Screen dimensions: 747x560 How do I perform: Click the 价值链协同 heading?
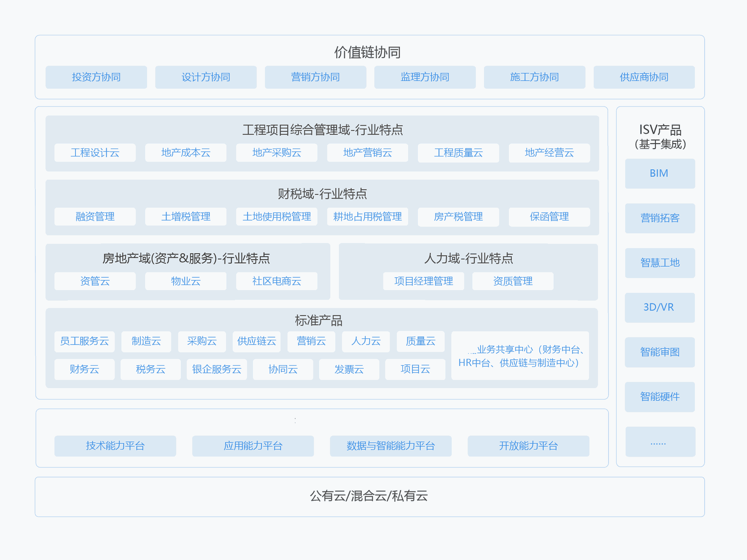368,52
